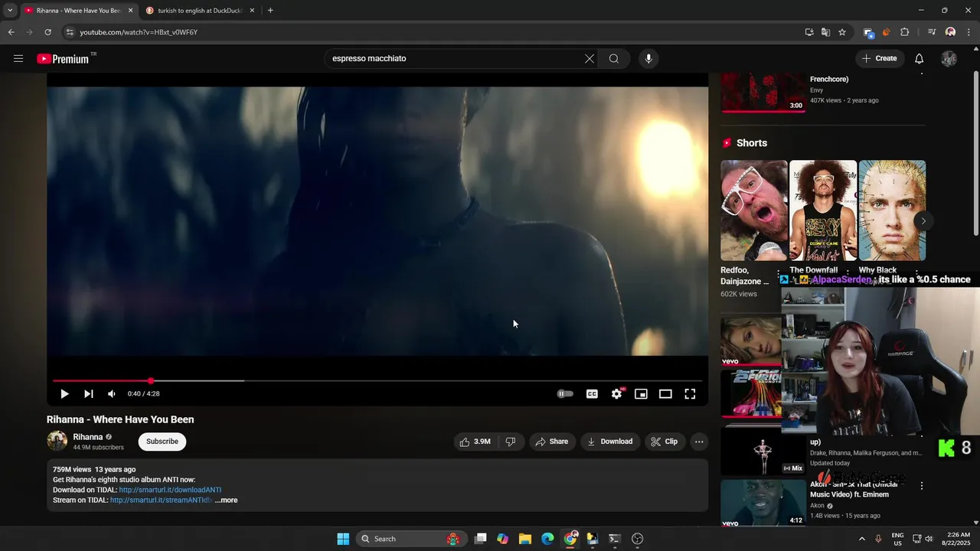Mute the video volume
This screenshot has width=980, height=551.
point(112,394)
